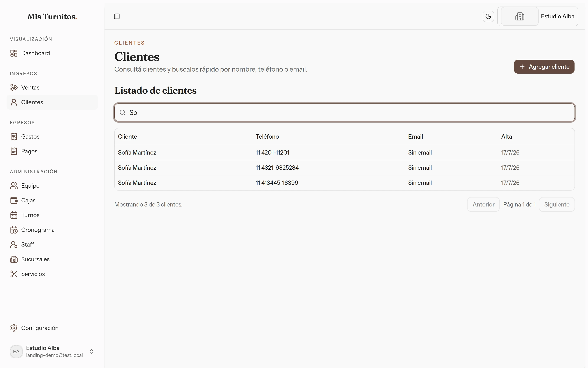Click the Siguiente pagination button
The width and height of the screenshot is (588, 368).
[x=557, y=204]
